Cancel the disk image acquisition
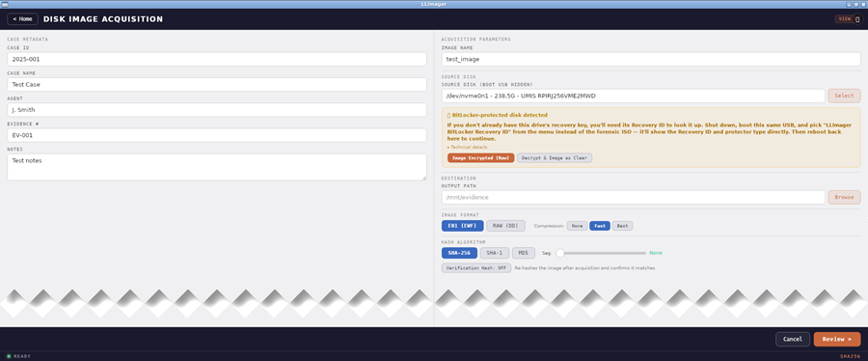 (x=793, y=339)
